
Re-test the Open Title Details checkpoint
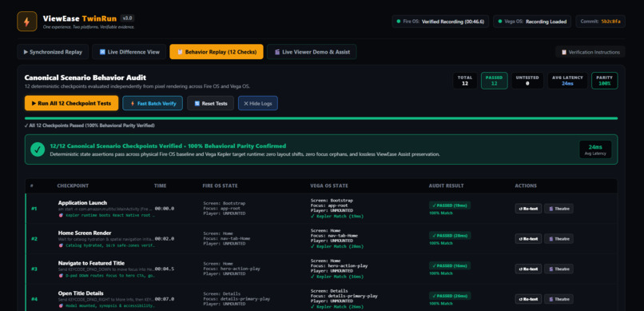528,299
